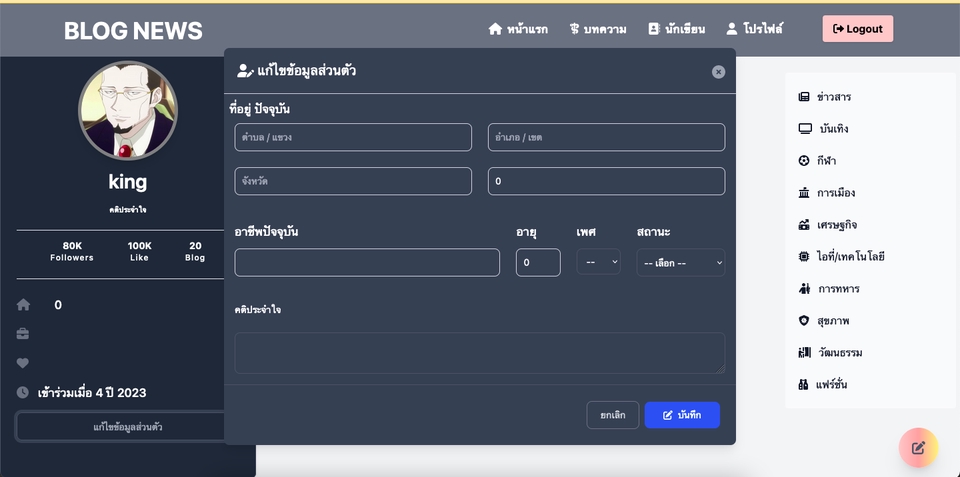Focus the คติประจำใจ text area
The width and height of the screenshot is (960, 477).
tap(480, 353)
